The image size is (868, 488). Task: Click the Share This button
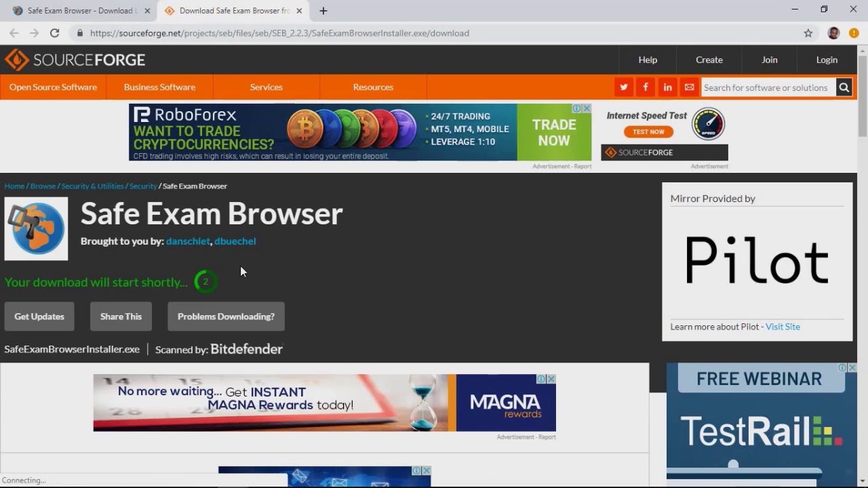tap(121, 317)
